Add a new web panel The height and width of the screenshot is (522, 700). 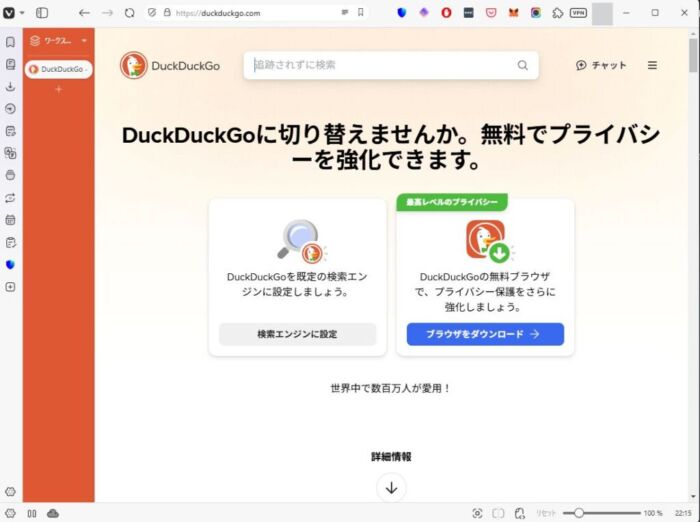pos(10,287)
